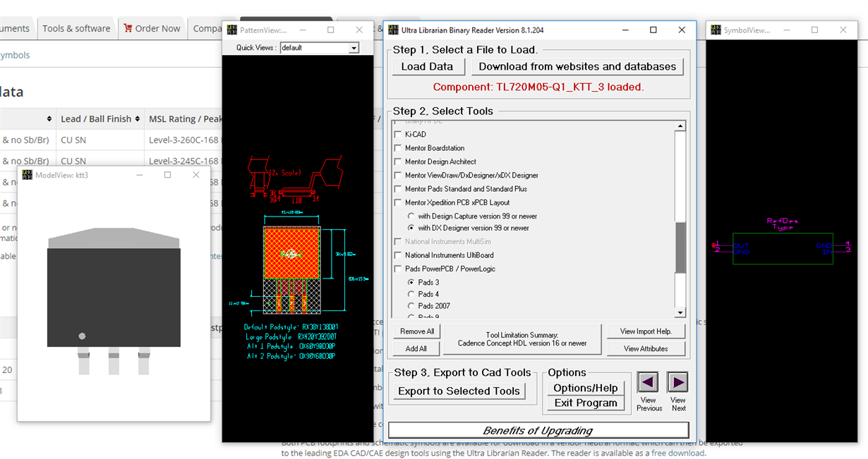Open Options/Help
Screen dimensions: 868x459
coord(586,388)
